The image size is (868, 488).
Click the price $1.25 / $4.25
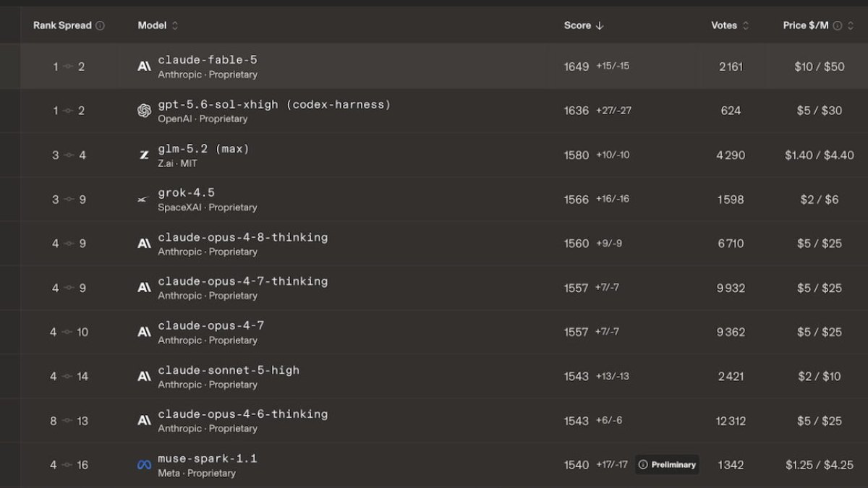pos(820,465)
